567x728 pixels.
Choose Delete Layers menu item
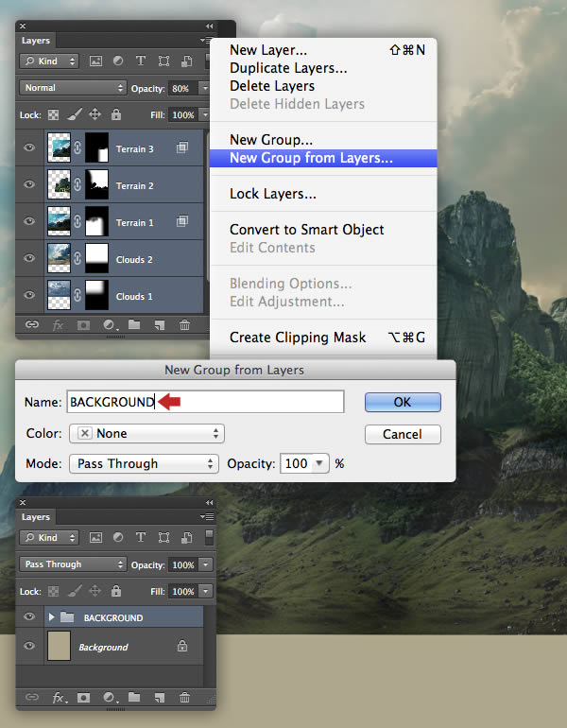point(323,86)
